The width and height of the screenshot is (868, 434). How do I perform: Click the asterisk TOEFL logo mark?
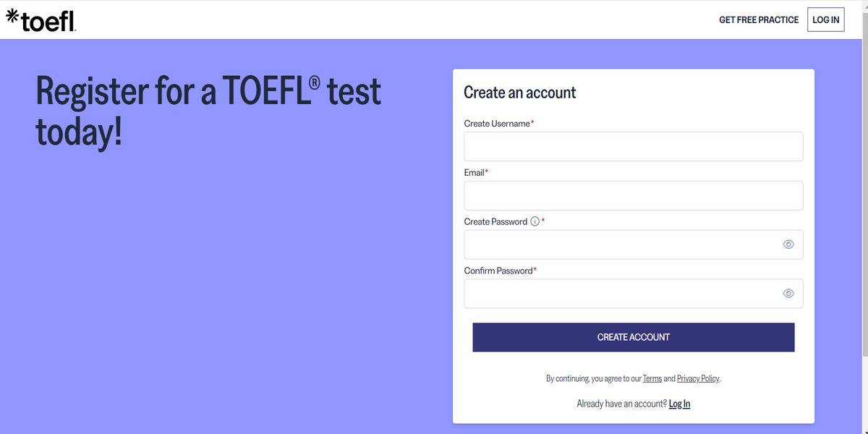(11, 16)
